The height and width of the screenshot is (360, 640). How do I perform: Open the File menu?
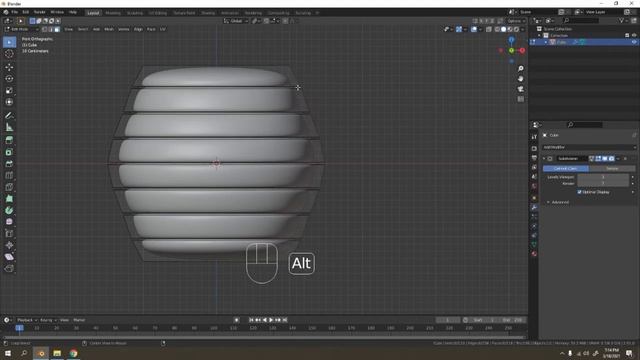[x=14, y=12]
